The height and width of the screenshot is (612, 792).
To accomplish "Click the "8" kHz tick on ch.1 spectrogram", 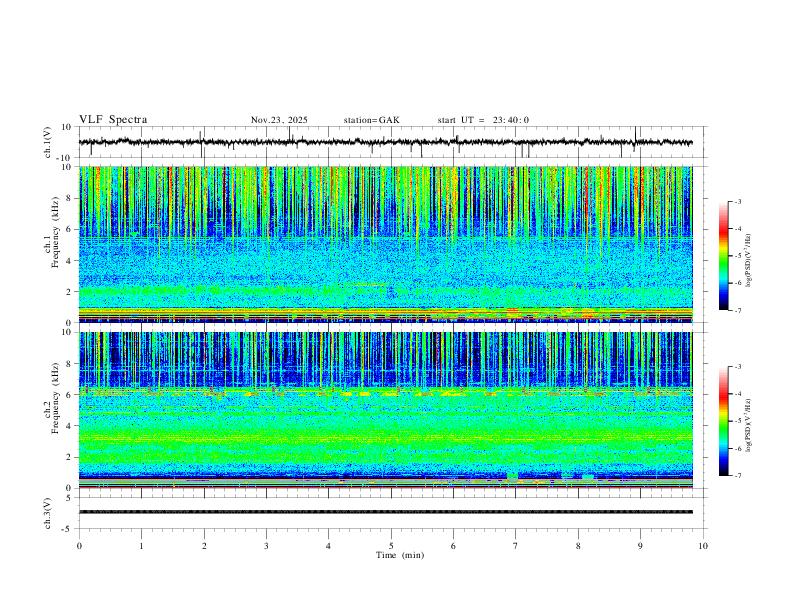I will (69, 198).
